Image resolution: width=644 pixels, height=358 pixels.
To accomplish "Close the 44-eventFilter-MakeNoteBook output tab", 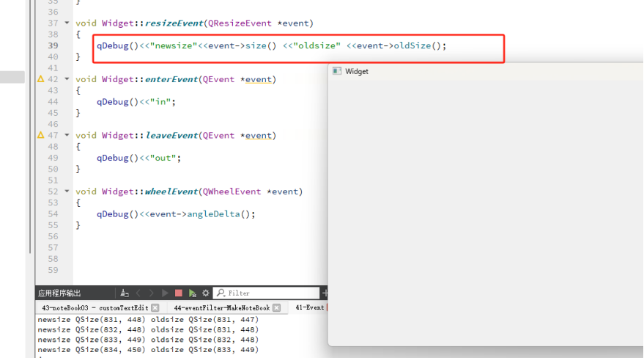I will pyautogui.click(x=276, y=308).
